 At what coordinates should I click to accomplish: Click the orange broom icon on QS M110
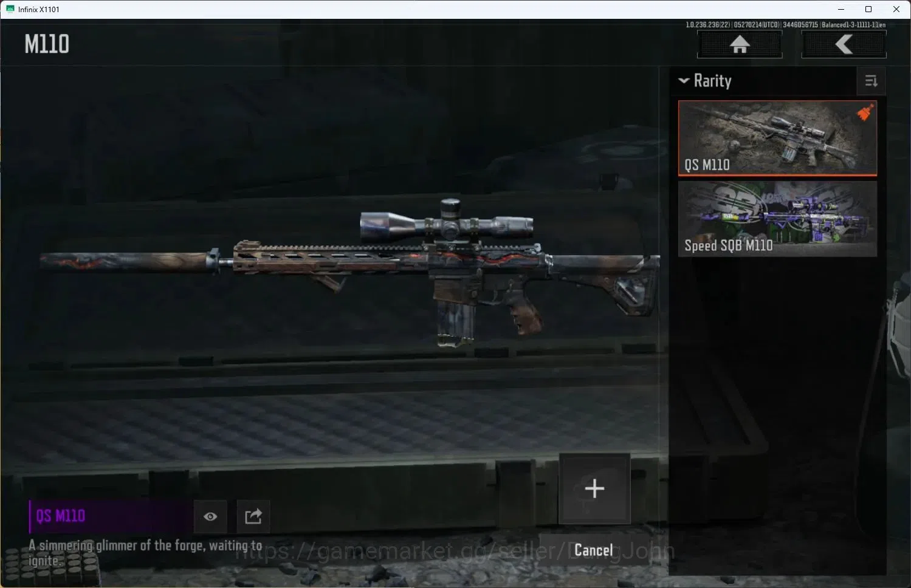pos(865,112)
